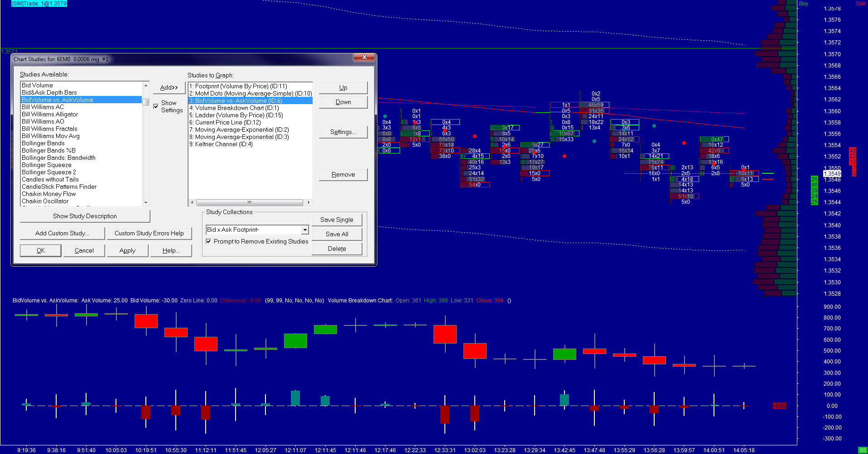The image size is (868, 454).
Task: Click the Apply button
Action: (x=128, y=250)
